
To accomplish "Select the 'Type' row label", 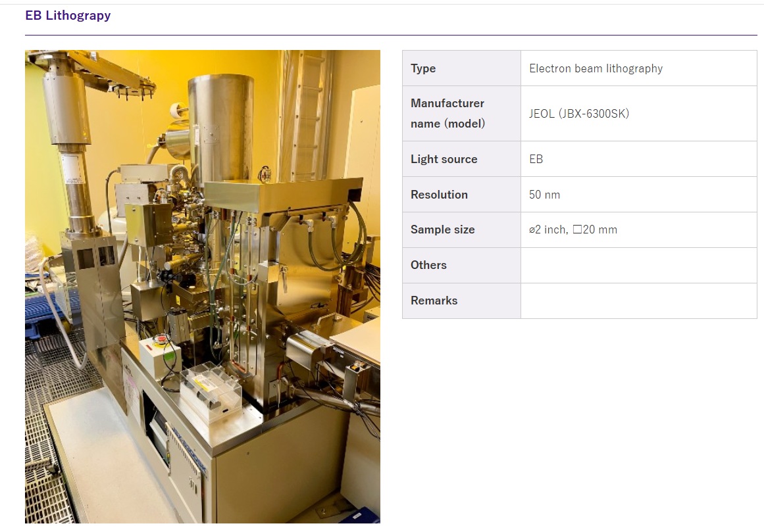I will pyautogui.click(x=423, y=68).
